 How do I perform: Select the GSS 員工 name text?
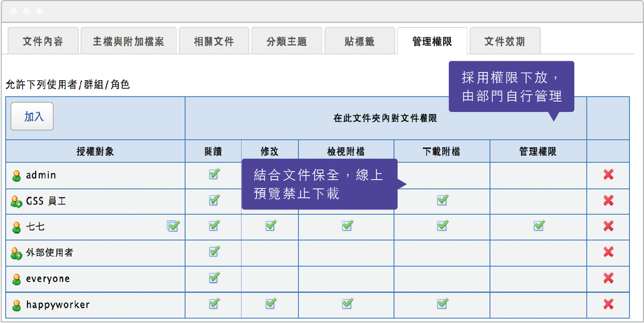(46, 201)
